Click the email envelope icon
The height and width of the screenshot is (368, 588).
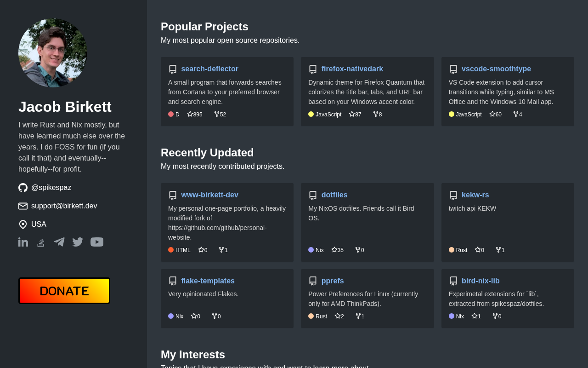coord(23,206)
